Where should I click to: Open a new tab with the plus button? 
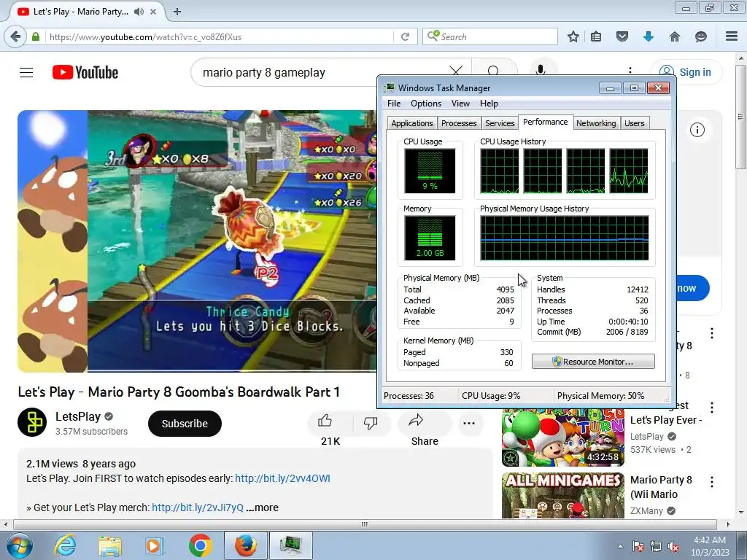click(177, 12)
